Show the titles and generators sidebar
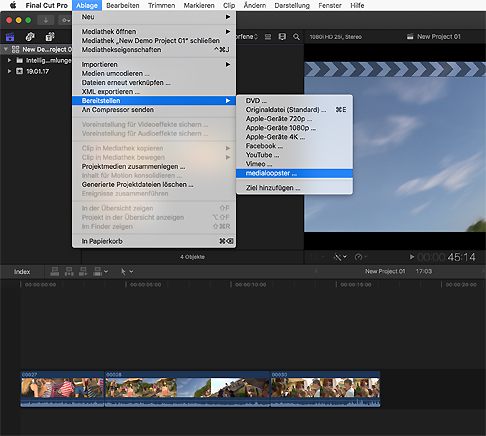This screenshot has width=486, height=436. tap(50, 36)
